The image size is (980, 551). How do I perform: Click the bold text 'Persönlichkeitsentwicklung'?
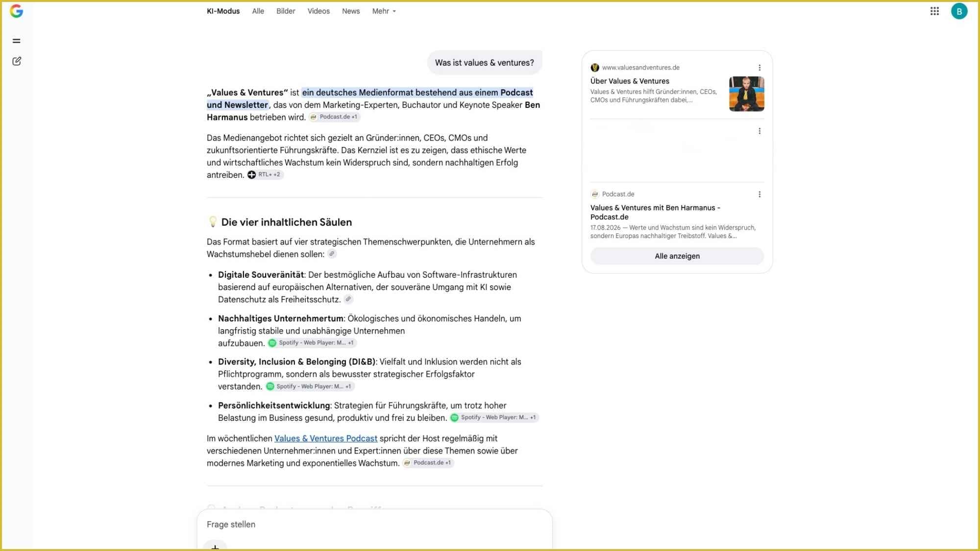[274, 406]
